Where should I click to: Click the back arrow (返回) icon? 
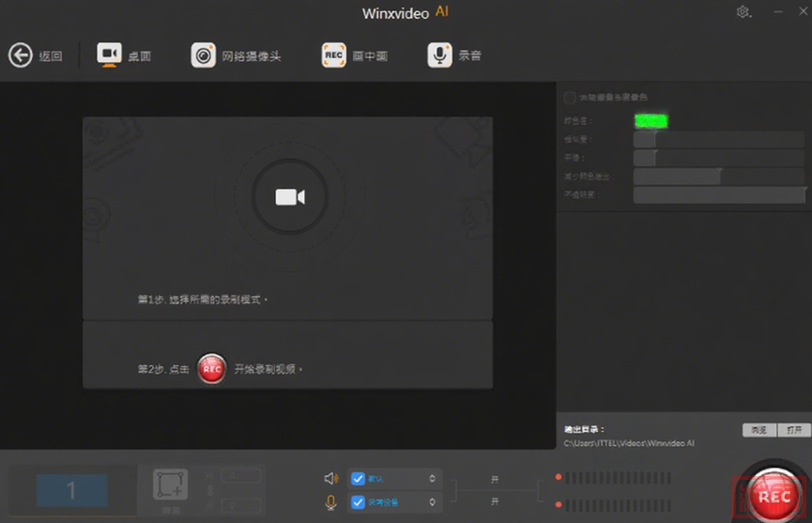pos(21,55)
